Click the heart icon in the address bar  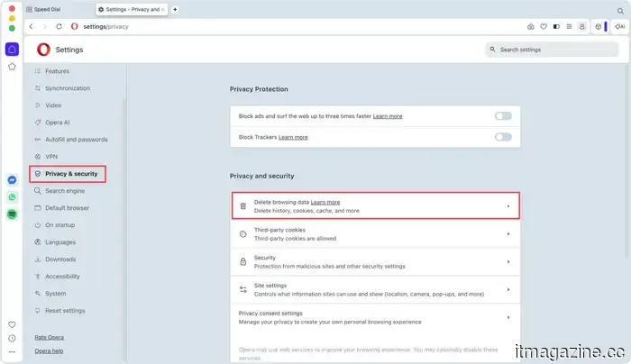544,26
